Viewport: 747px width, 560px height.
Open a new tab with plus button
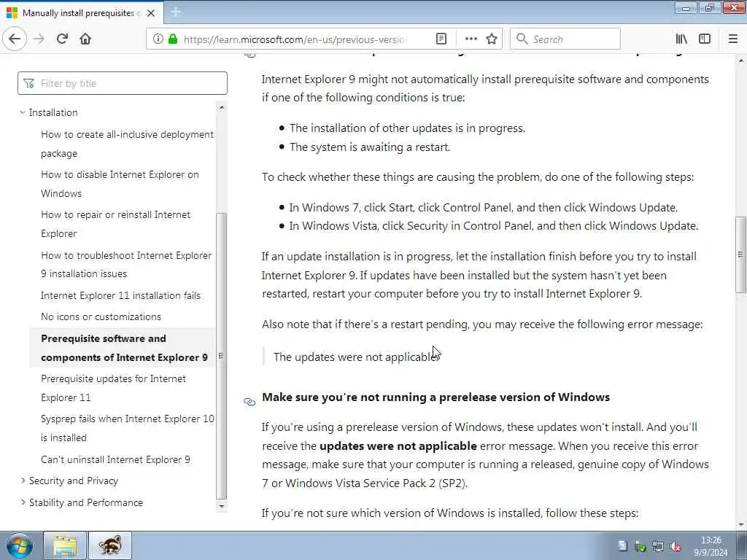(x=175, y=12)
